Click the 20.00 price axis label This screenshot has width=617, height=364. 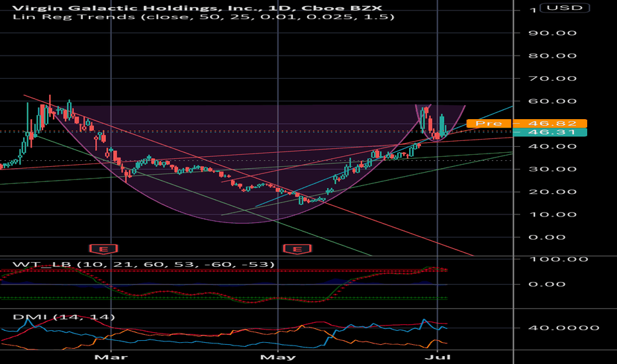coord(553,192)
